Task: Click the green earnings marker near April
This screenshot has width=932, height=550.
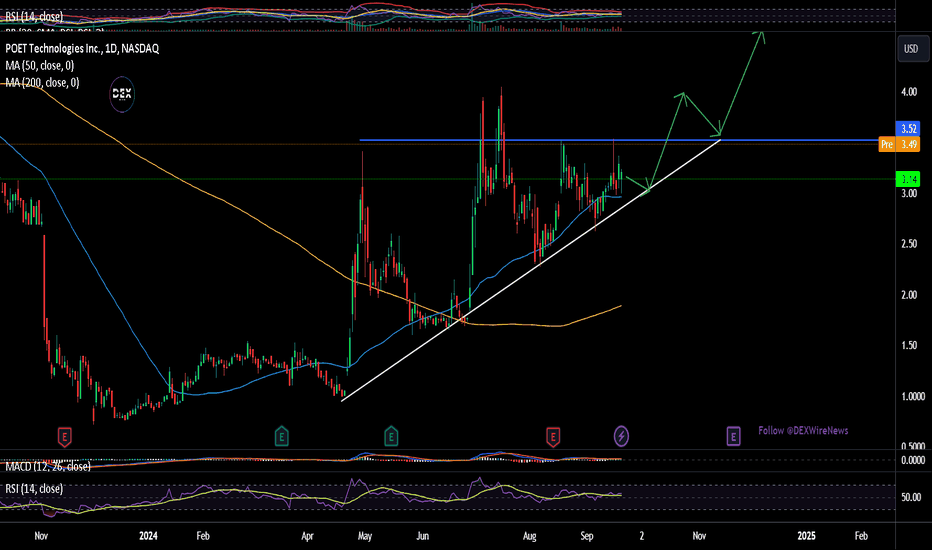Action: coord(282,437)
